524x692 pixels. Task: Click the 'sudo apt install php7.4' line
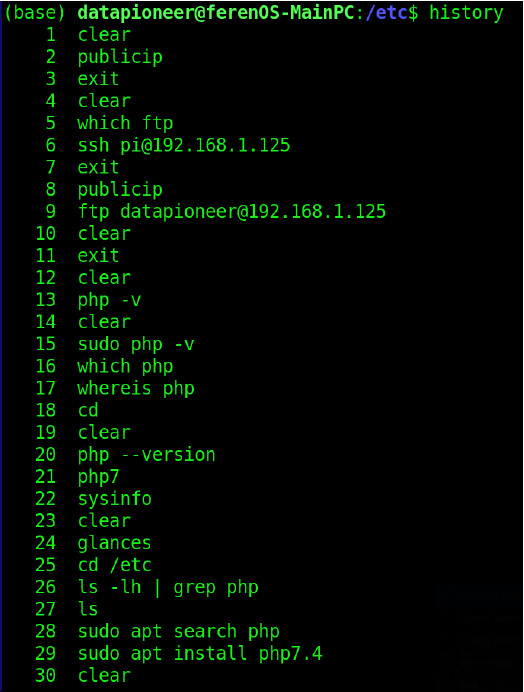[x=200, y=654]
